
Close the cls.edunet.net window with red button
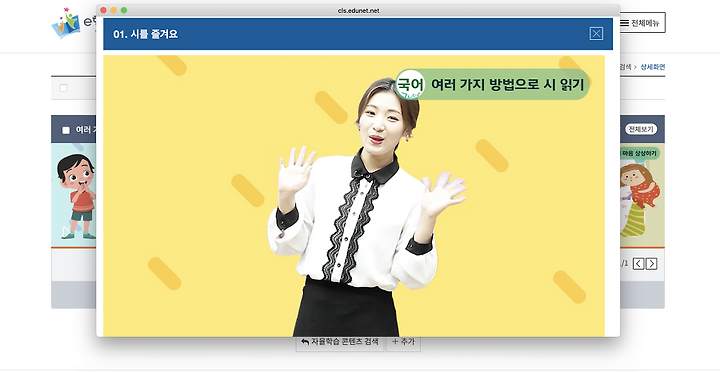(103, 10)
